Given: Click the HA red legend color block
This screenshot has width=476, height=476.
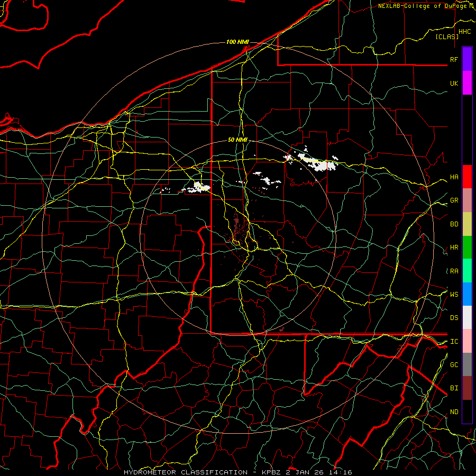Looking at the screenshot, I should click(x=467, y=177).
